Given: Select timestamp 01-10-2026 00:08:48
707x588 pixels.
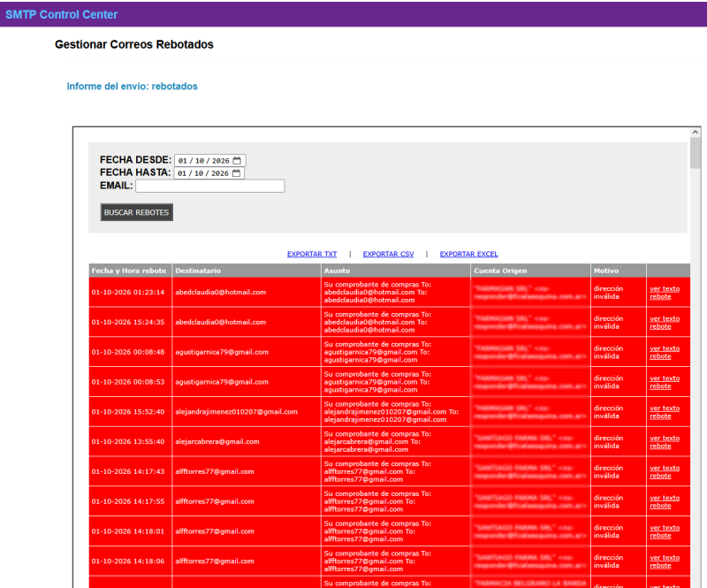Looking at the screenshot, I should pyautogui.click(x=128, y=352).
